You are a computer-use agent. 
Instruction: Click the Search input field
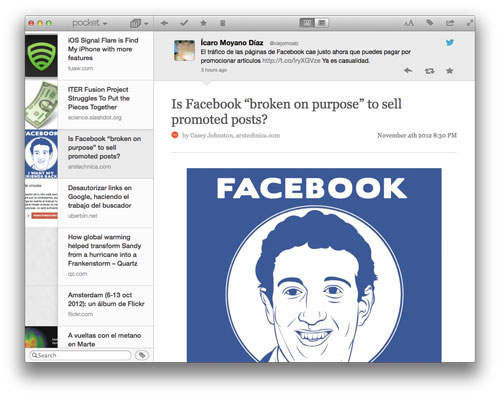[x=80, y=355]
